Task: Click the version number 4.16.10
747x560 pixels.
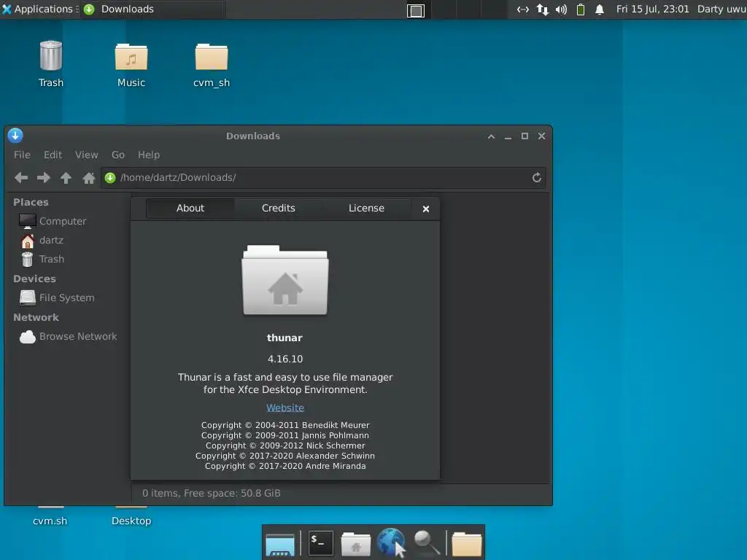Action: click(x=285, y=359)
